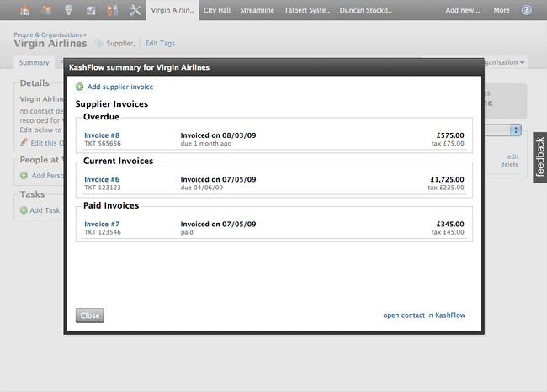
Task: Select the Summary tab
Action: pos(35,62)
